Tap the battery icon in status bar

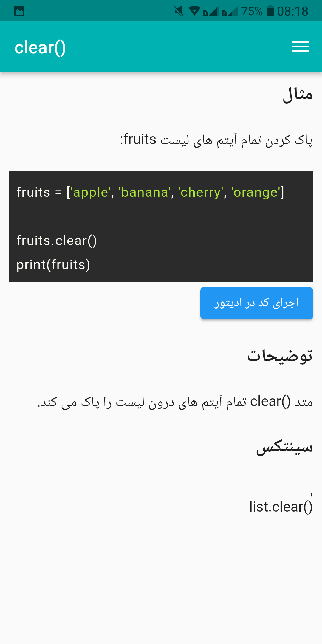pyautogui.click(x=270, y=11)
